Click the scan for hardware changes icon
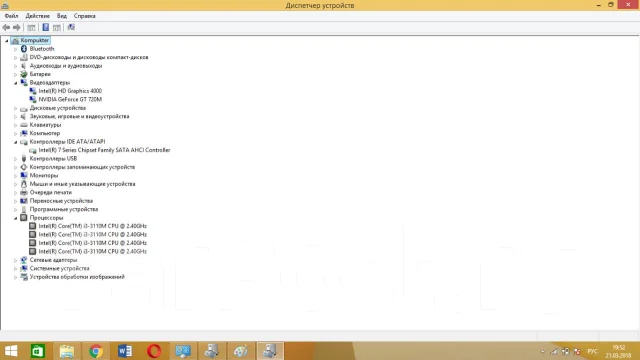640x360 pixels. pos(71,27)
